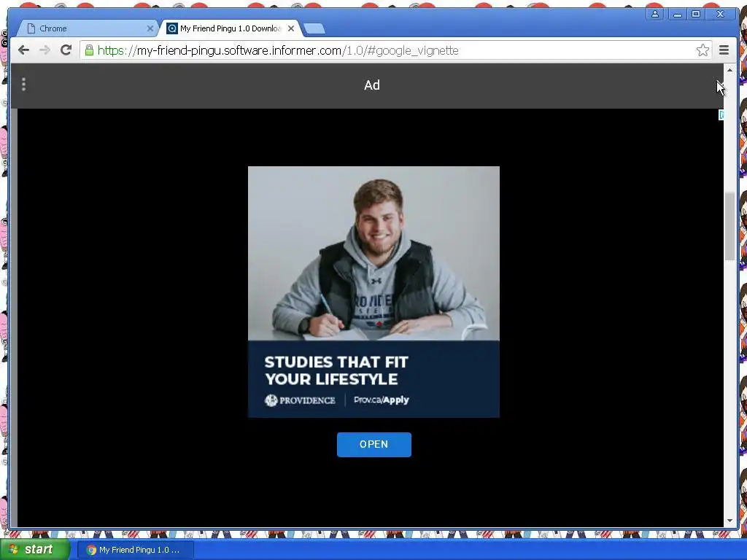Screen dimensions: 747x560
Task: Reload the page with the refresh icon
Action: [66, 50]
